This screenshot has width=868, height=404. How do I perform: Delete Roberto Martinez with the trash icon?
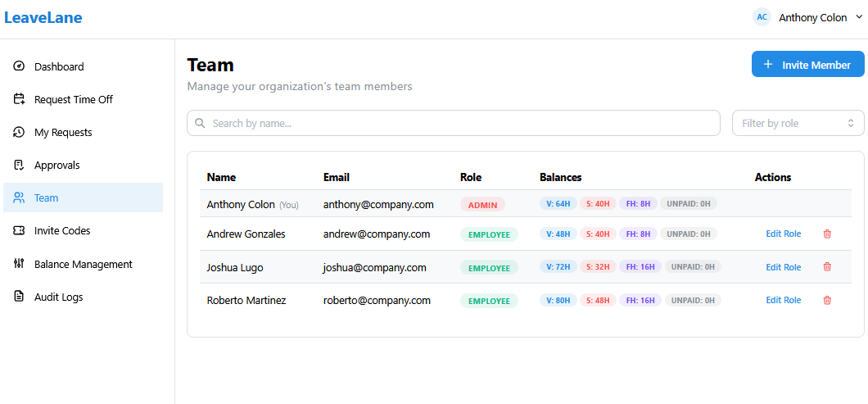click(x=827, y=301)
